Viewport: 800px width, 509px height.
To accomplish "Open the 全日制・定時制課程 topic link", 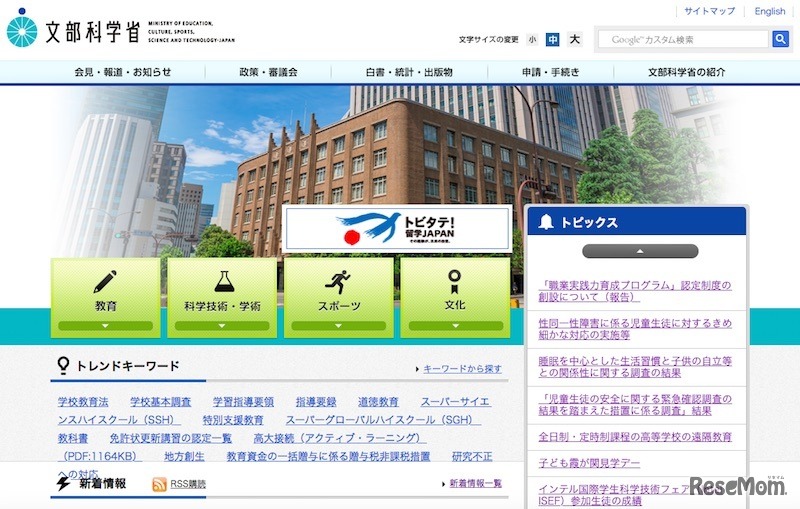I will [x=635, y=437].
